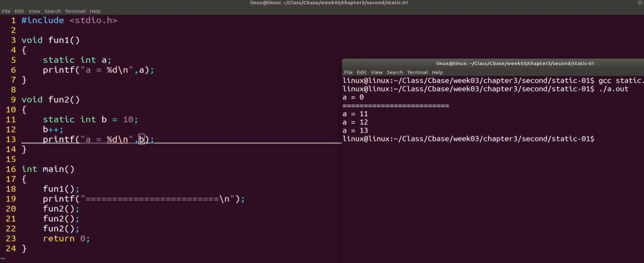The image size is (644, 263).
Task: Click 'static int b = 10;' line
Action: pos(90,120)
